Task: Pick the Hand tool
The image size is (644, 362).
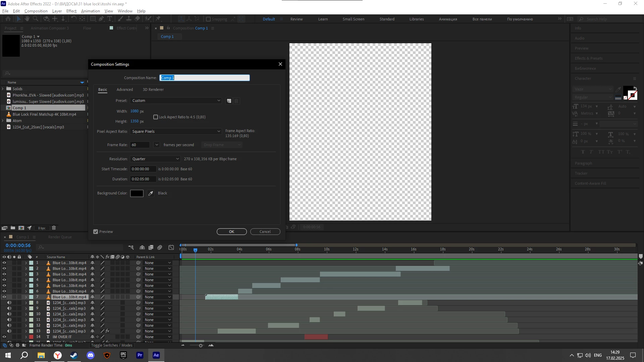Action: 27,19
